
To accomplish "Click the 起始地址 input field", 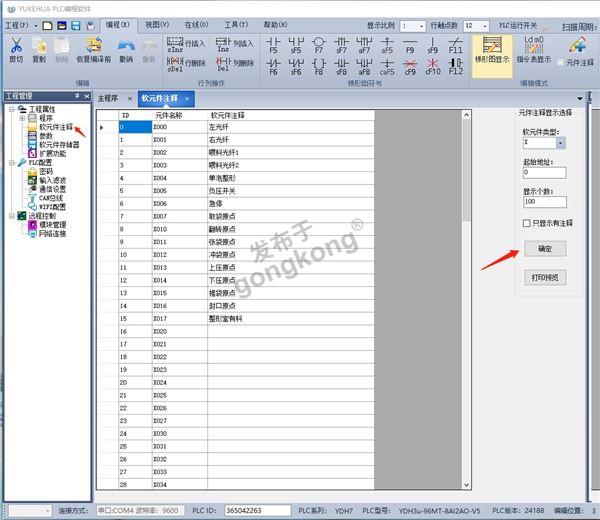I will 544,172.
